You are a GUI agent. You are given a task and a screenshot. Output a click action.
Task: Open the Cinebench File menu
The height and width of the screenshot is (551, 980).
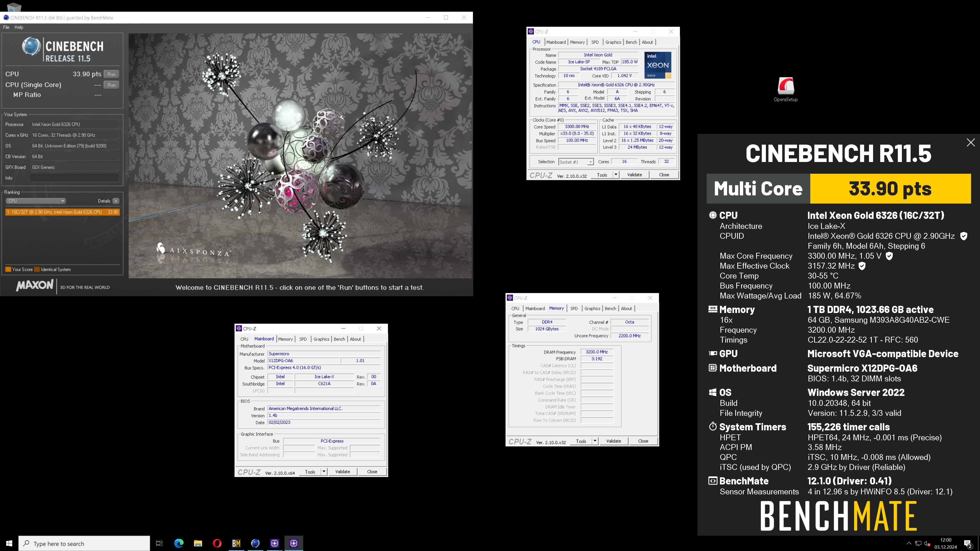(6, 27)
